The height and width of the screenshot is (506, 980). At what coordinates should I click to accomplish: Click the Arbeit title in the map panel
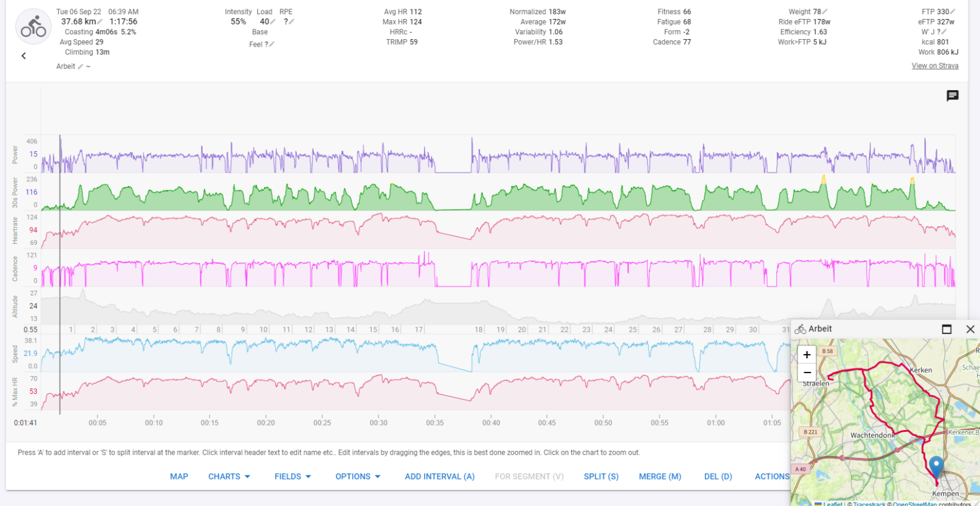pos(820,329)
